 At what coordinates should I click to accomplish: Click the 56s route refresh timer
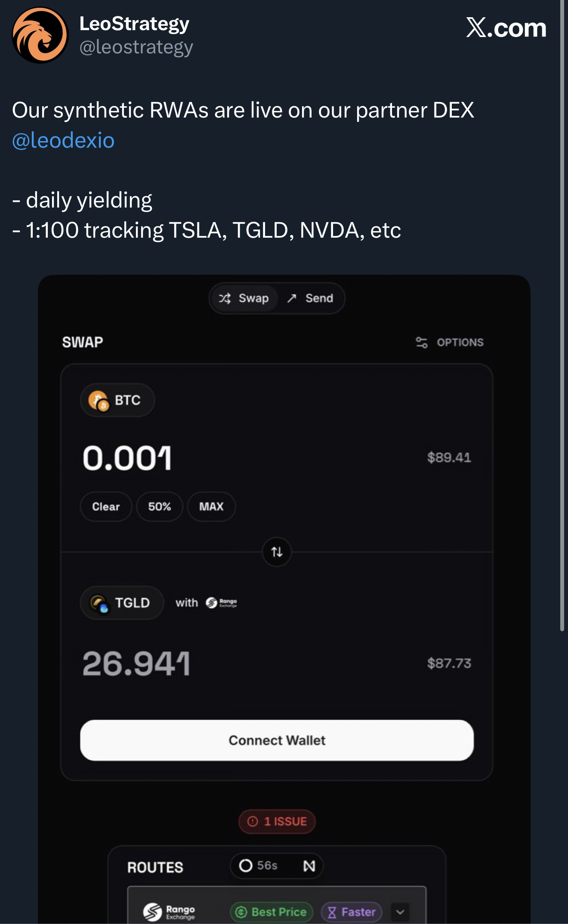tap(258, 865)
